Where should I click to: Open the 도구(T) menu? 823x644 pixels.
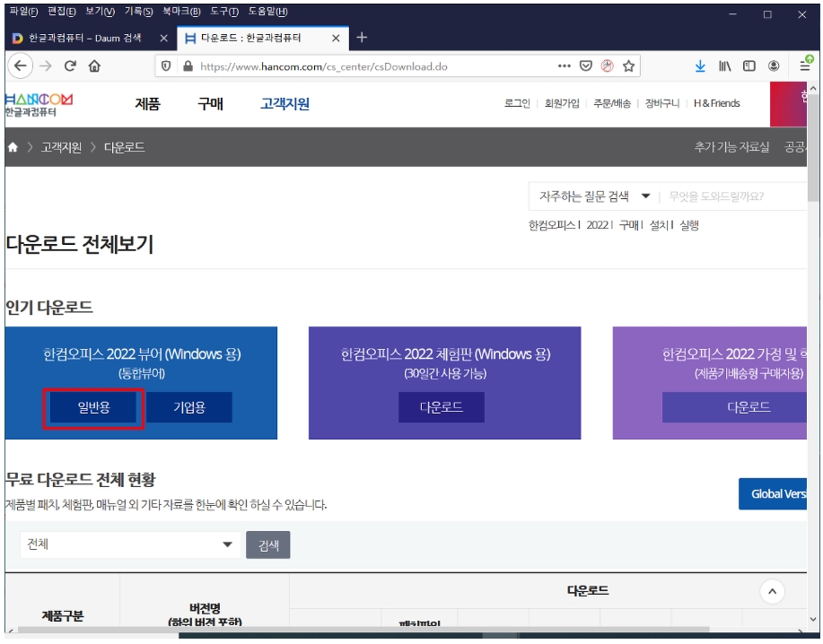(x=224, y=12)
